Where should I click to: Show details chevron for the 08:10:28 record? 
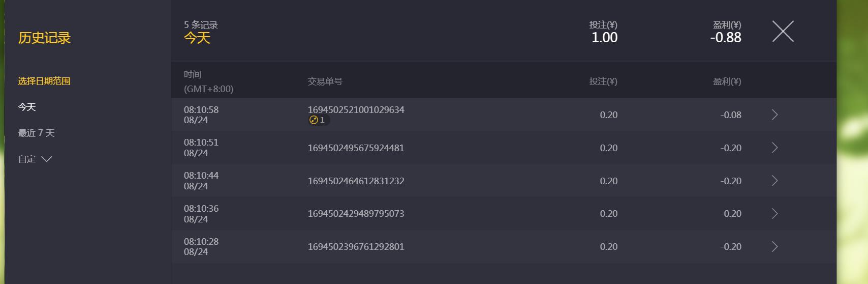774,247
